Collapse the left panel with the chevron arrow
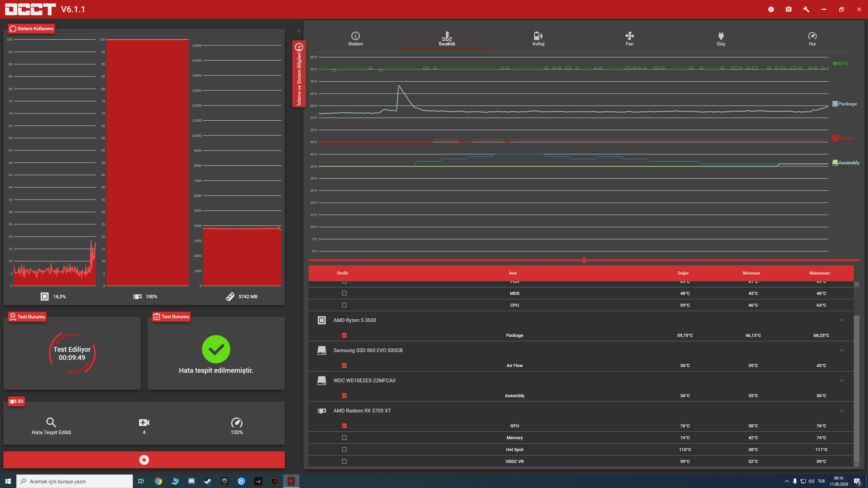The width and height of the screenshot is (868, 488). coord(299,31)
